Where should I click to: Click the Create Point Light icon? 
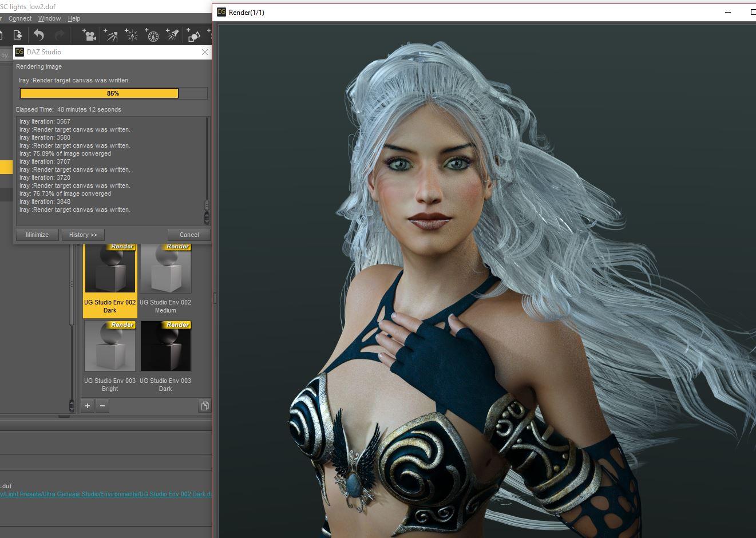[x=132, y=35]
